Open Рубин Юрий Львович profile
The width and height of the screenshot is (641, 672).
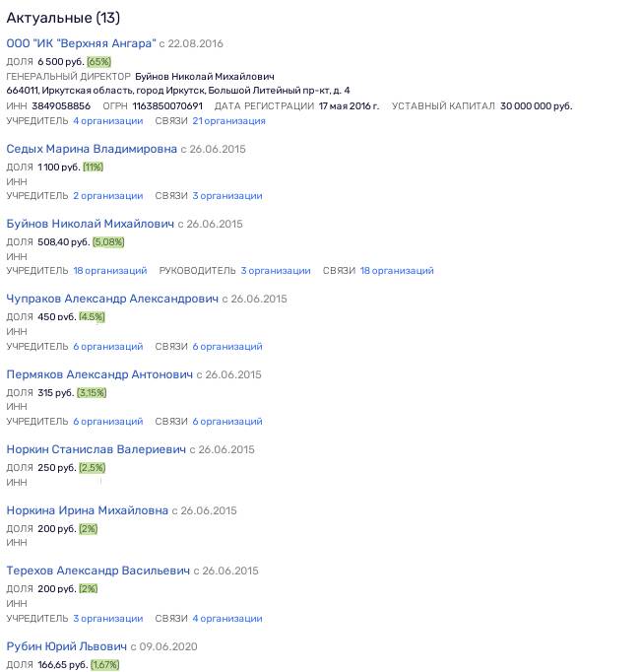pyautogui.click(x=67, y=646)
